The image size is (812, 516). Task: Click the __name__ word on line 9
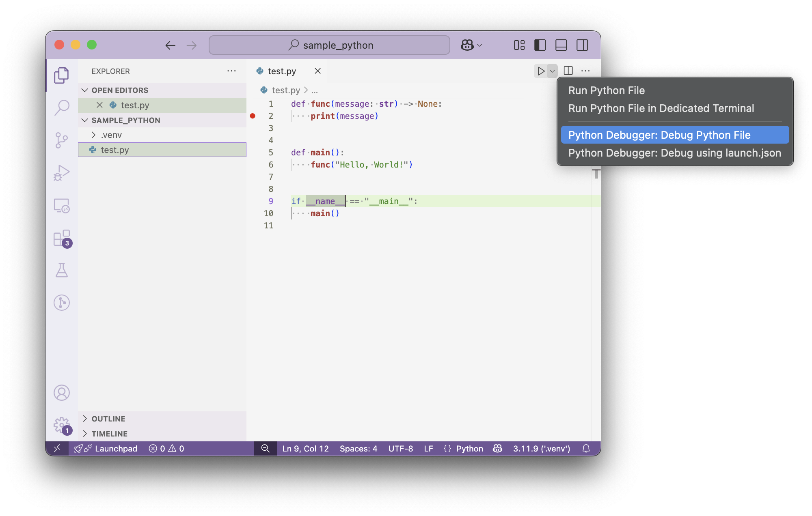(325, 201)
